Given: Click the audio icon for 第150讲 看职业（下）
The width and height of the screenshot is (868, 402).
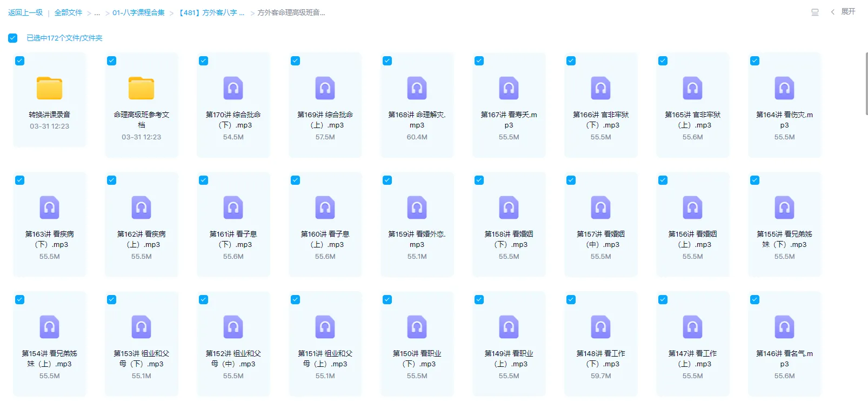Looking at the screenshot, I should [x=417, y=327].
